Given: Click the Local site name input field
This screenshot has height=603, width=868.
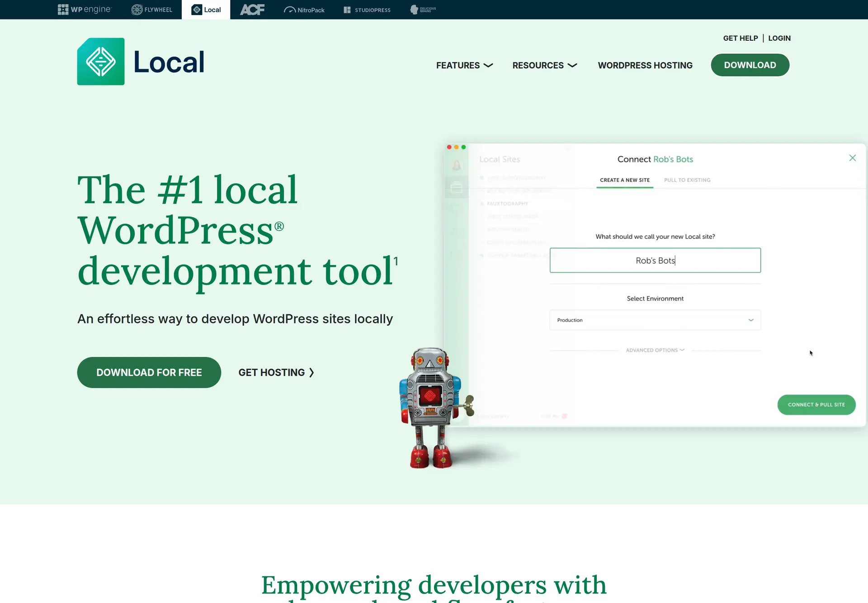Looking at the screenshot, I should click(x=655, y=260).
